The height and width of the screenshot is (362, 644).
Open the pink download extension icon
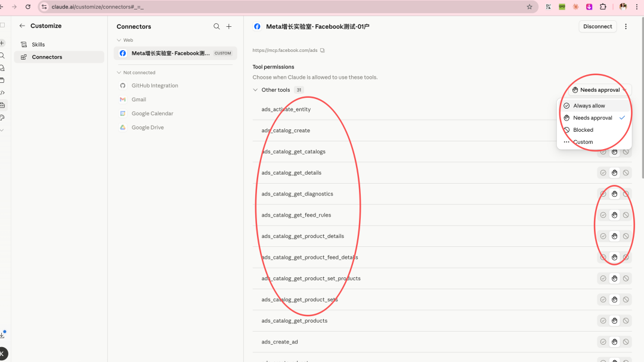(589, 7)
